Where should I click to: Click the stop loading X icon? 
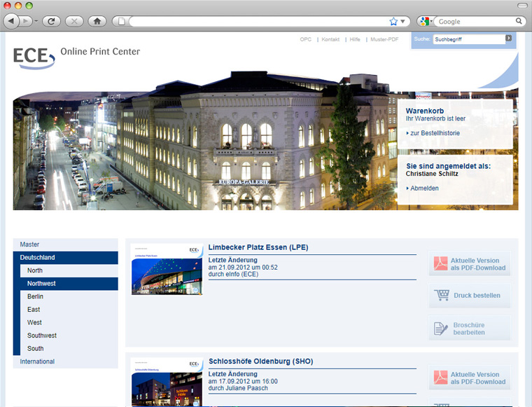pos(73,22)
